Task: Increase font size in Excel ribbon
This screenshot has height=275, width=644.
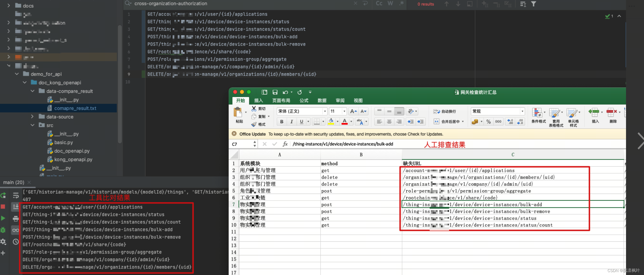Action: click(353, 111)
